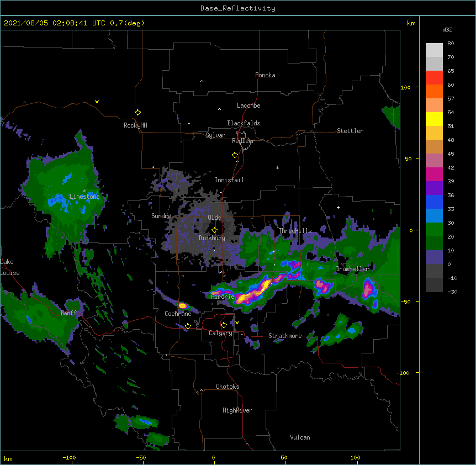Click the Ponoka town label
Viewport: 476px width, 465px height.
click(x=265, y=75)
